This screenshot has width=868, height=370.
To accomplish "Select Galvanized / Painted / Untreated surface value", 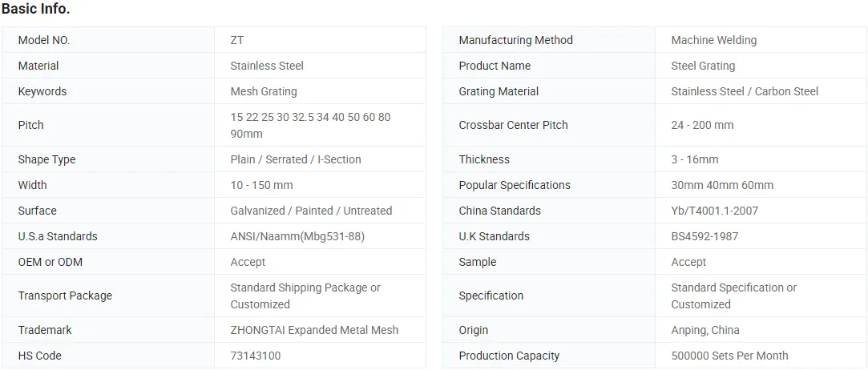I will tap(311, 211).
